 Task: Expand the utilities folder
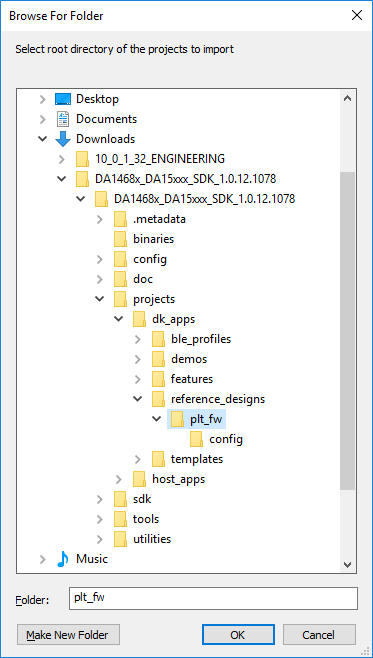tap(99, 539)
